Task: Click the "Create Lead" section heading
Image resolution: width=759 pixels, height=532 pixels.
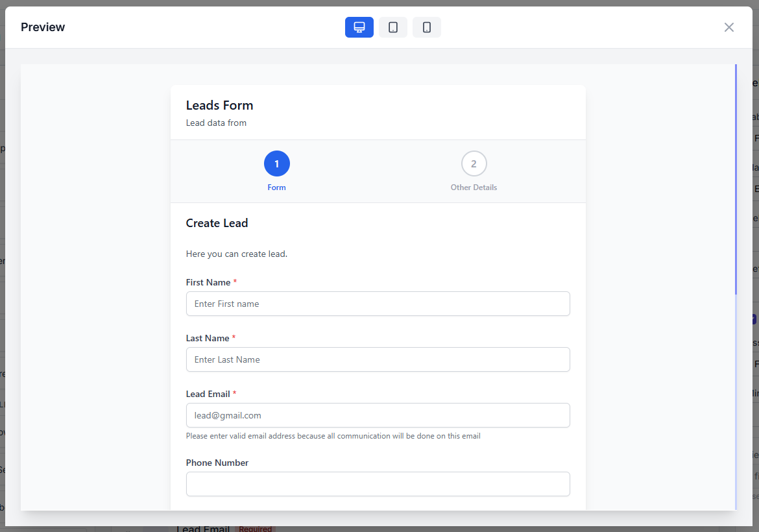Action: (x=217, y=223)
